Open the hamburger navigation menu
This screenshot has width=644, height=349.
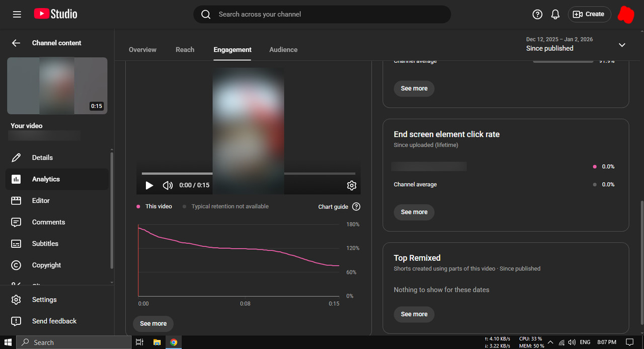(x=17, y=14)
